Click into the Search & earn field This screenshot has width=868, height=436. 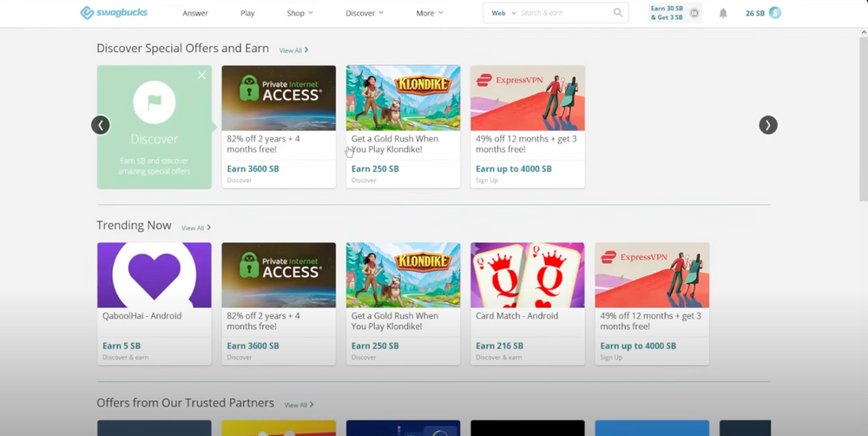coord(564,13)
